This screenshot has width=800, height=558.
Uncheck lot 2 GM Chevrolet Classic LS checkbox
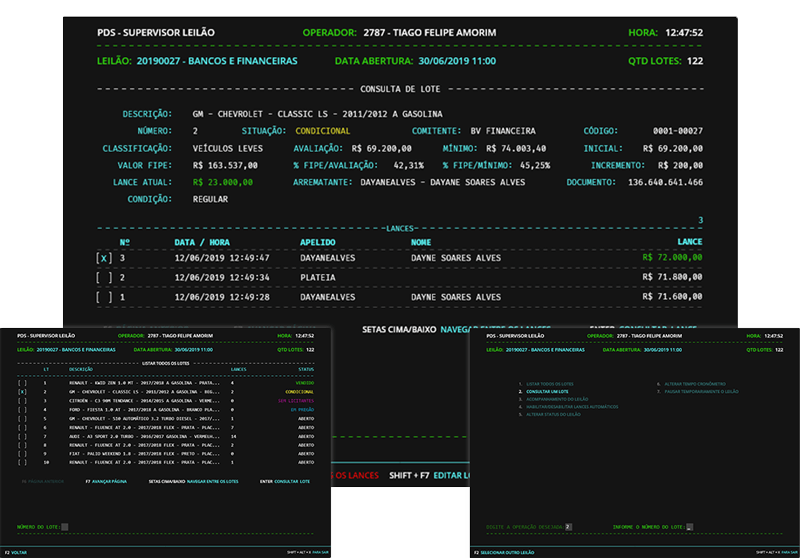[22, 392]
